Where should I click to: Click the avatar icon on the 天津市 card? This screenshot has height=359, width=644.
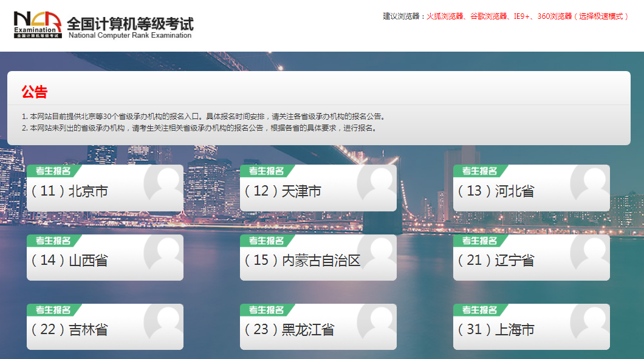[x=377, y=185]
